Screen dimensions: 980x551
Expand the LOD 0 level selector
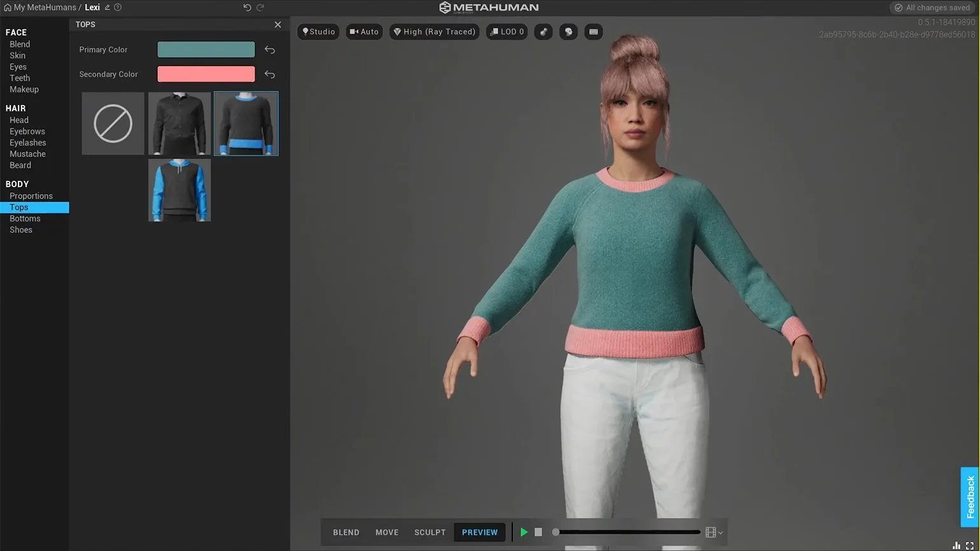507,32
